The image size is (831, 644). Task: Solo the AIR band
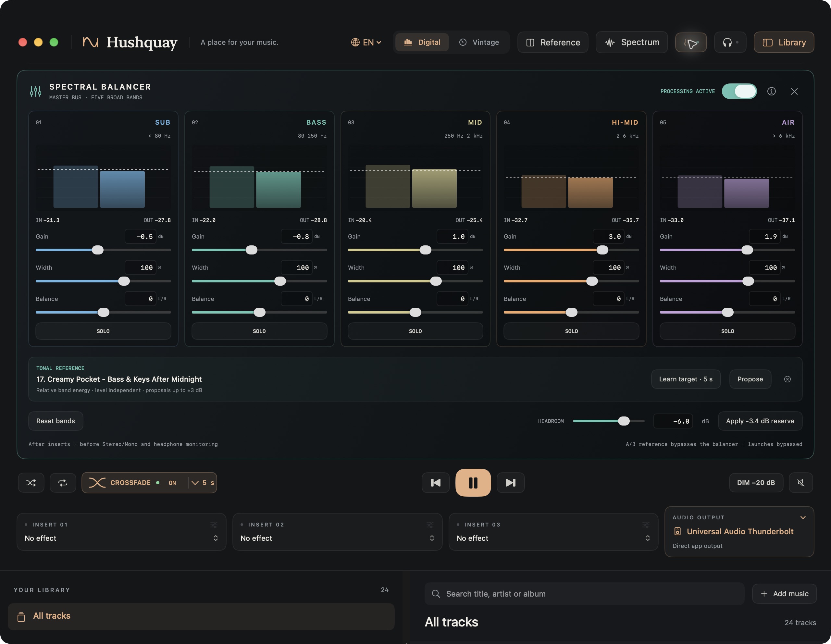tap(727, 331)
